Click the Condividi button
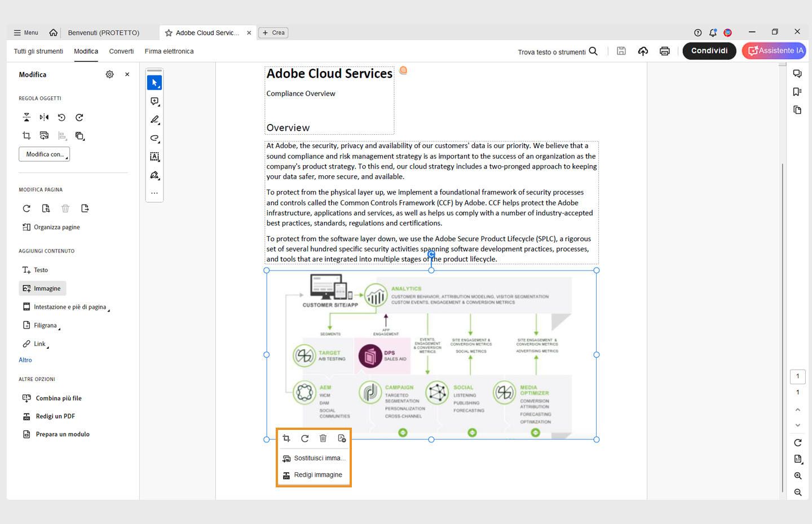 coord(709,51)
